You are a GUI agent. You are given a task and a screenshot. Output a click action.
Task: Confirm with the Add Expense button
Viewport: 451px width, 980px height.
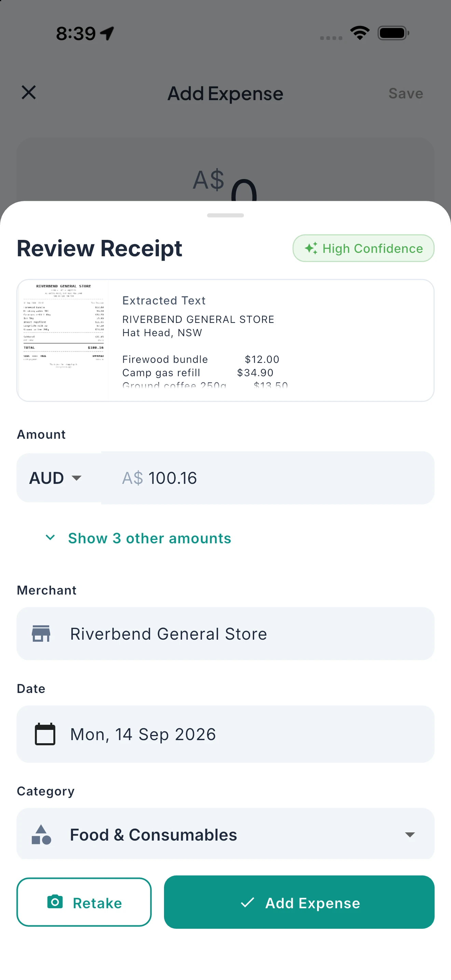[299, 902]
